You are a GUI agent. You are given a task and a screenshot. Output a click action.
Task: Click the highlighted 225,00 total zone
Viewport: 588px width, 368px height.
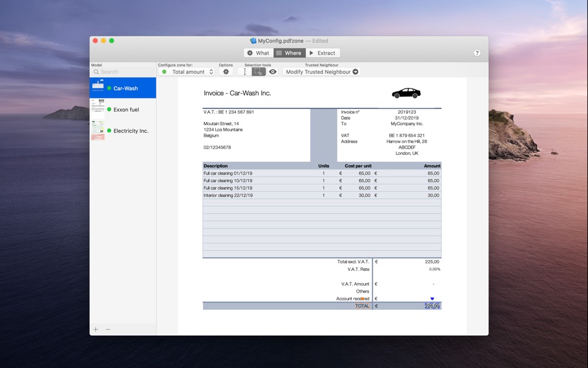(432, 306)
